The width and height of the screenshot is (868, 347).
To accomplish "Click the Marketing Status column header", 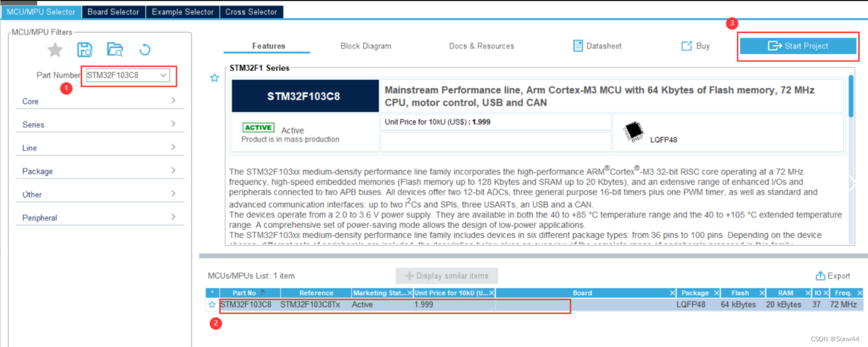I will (379, 293).
